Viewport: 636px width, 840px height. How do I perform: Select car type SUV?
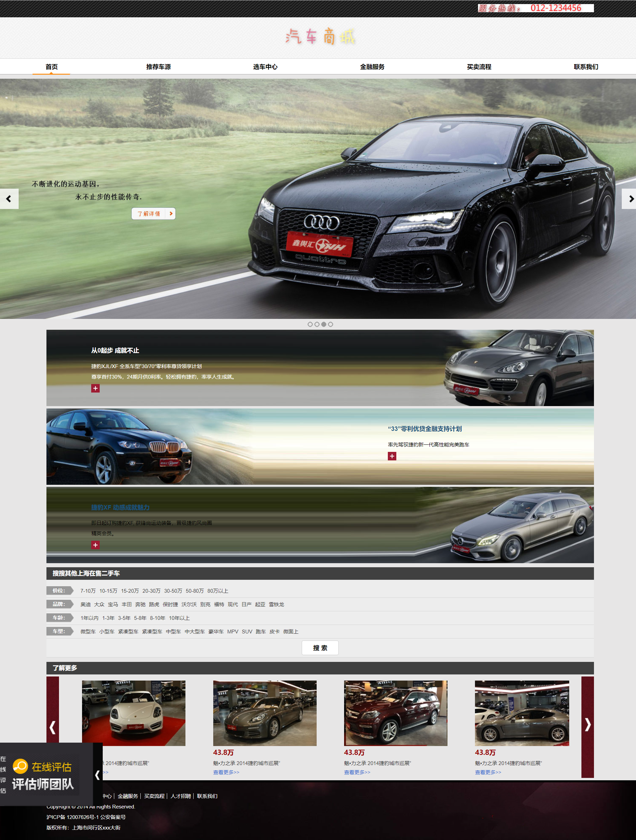click(247, 632)
